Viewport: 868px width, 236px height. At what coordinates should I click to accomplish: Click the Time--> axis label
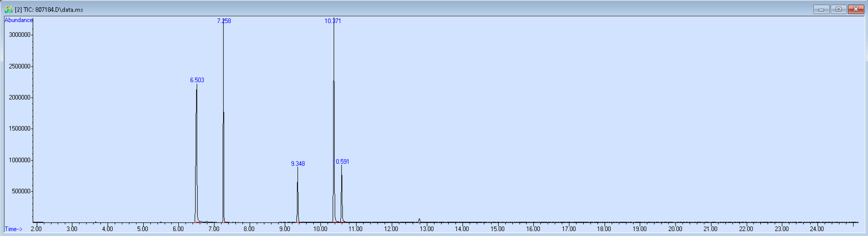pyautogui.click(x=14, y=229)
